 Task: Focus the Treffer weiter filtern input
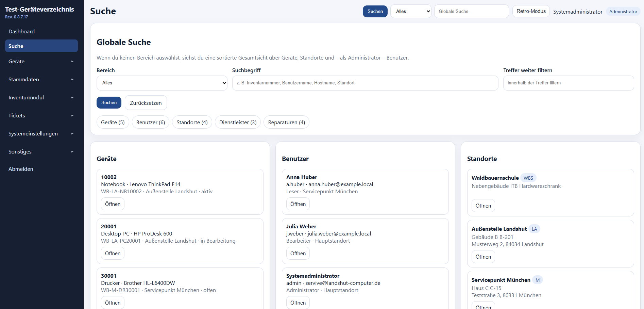point(569,83)
